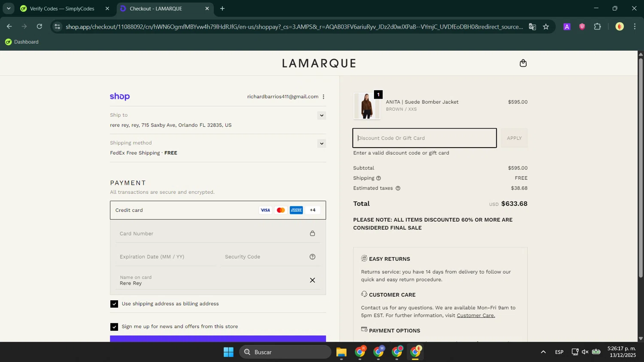This screenshot has height=362, width=644.
Task: Click the American Express icon
Action: click(296, 210)
